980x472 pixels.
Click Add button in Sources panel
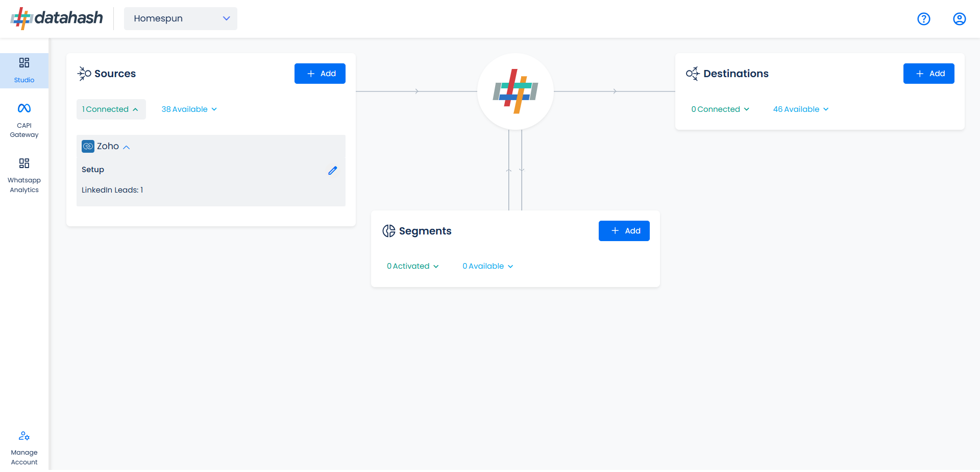320,74
